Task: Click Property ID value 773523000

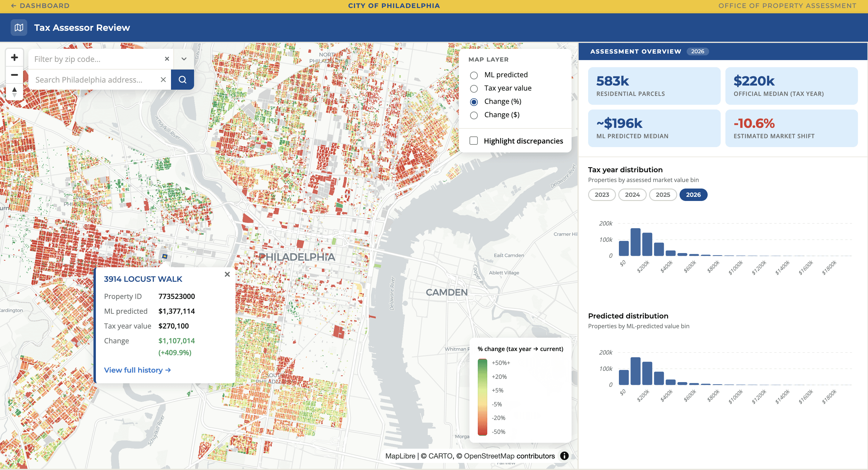Action: point(177,296)
